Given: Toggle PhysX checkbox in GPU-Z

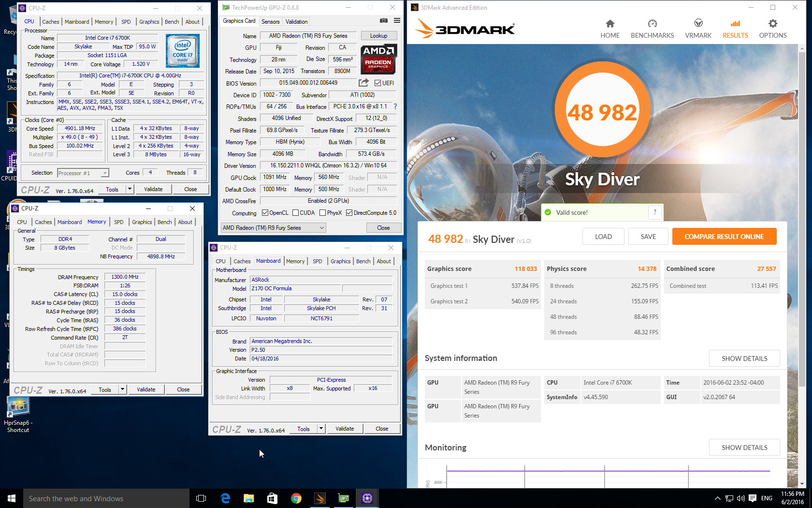Looking at the screenshot, I should (x=322, y=213).
